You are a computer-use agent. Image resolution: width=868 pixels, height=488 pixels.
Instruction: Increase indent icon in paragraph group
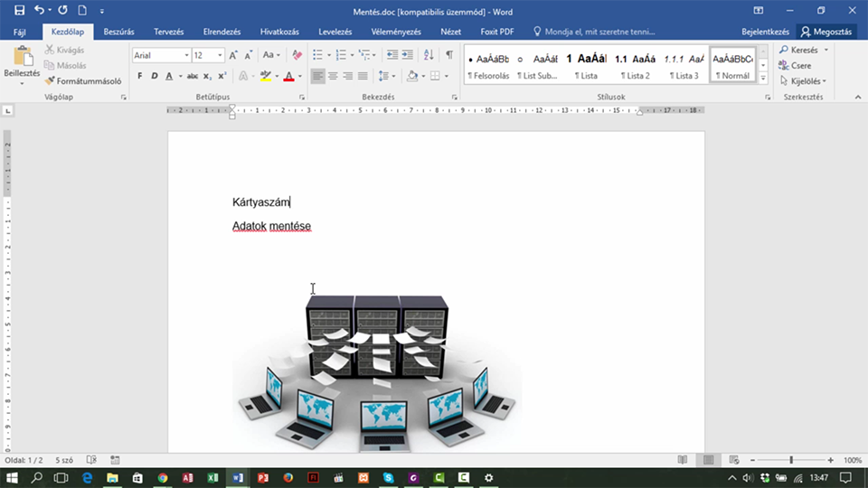408,55
